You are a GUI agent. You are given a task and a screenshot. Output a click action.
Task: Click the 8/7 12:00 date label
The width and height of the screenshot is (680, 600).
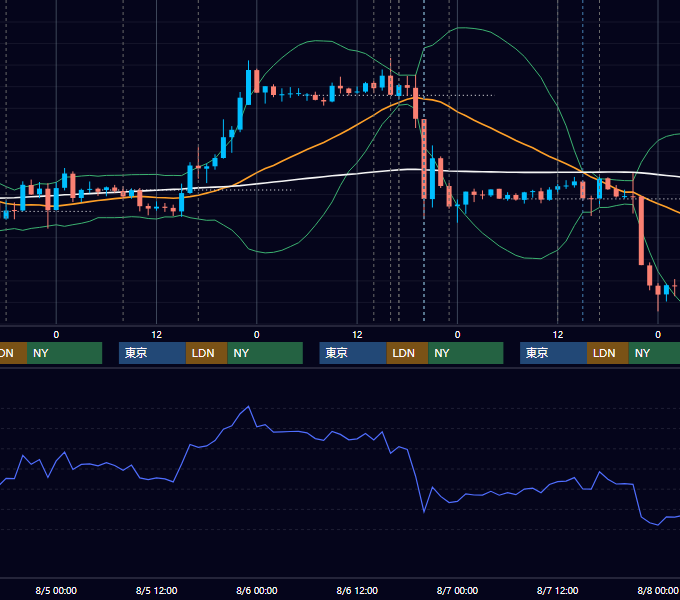tap(558, 590)
